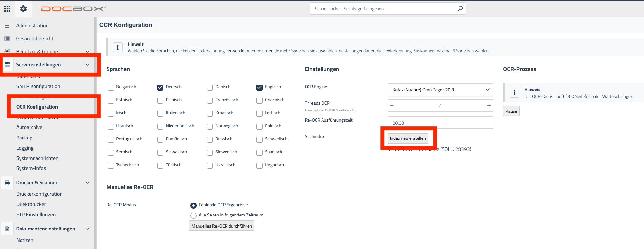Open Druckerkonfiguration menu item
Screen dimensions: 644x249
pos(39,194)
